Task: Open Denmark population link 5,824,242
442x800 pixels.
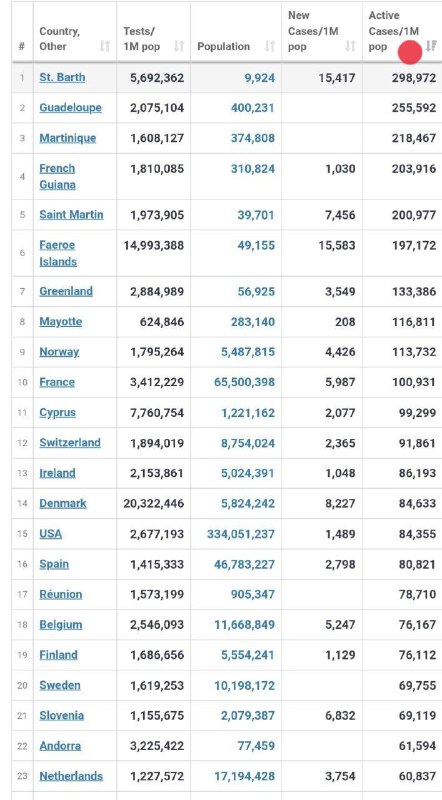Action: pyautogui.click(x=248, y=504)
